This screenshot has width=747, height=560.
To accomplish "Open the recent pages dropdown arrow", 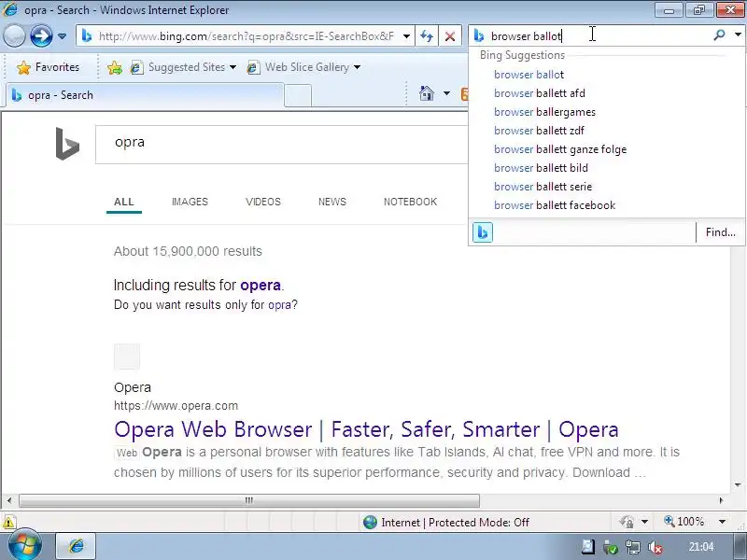I will point(62,36).
